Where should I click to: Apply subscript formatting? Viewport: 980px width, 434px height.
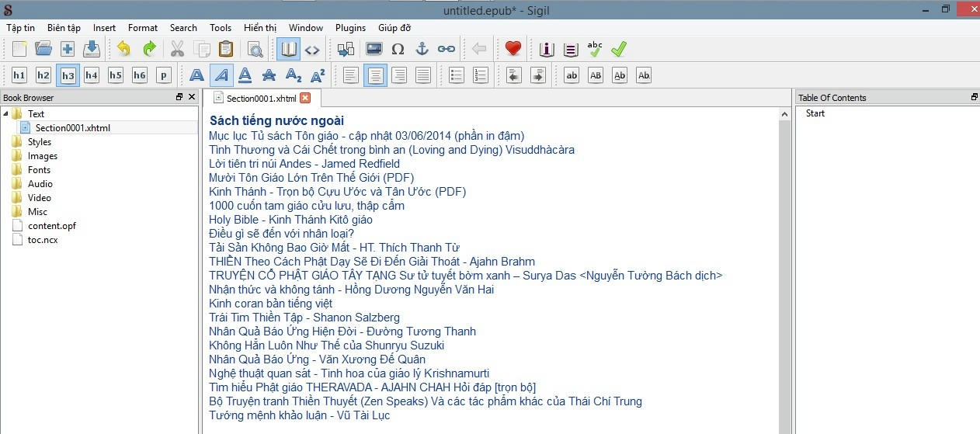click(294, 75)
